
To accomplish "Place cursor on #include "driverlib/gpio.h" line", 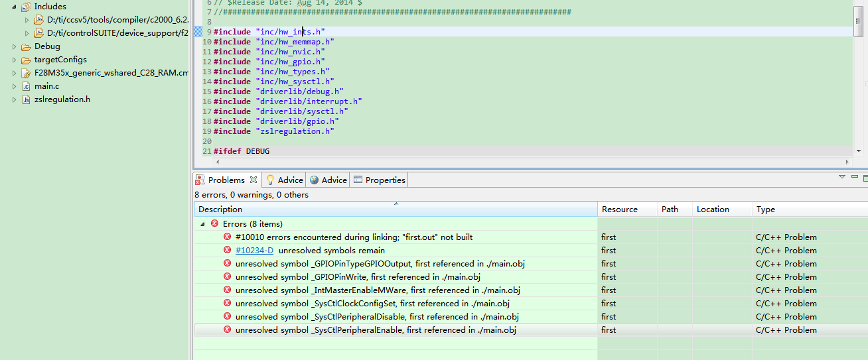I will (x=276, y=121).
